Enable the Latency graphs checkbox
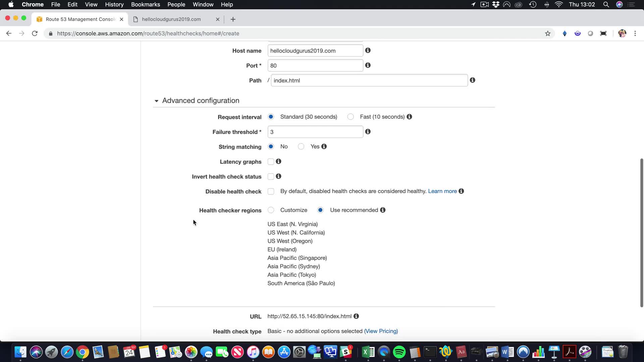 [271, 162]
